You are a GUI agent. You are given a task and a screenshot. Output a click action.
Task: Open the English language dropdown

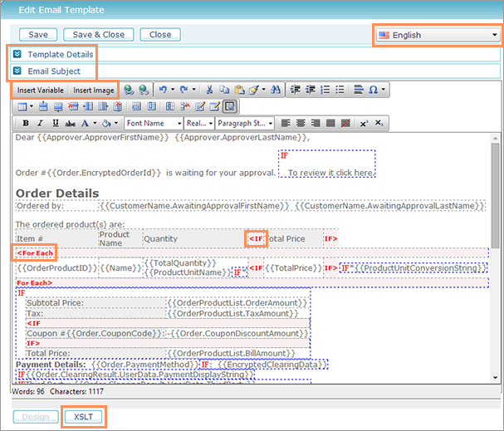438,35
